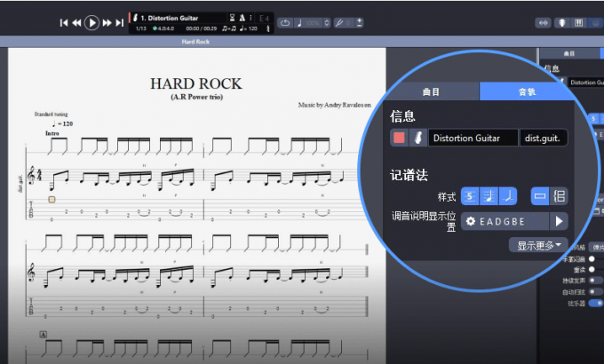Open the 风格 dropdown in side panel
The height and width of the screenshot is (364, 604).
tap(598, 248)
